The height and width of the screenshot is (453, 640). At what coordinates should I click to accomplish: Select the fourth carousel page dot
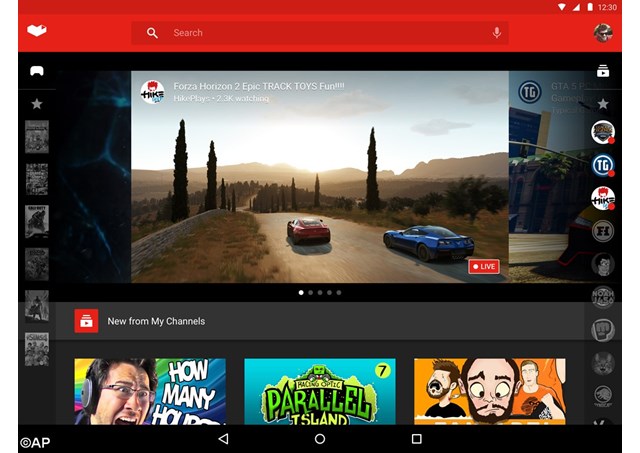(329, 293)
